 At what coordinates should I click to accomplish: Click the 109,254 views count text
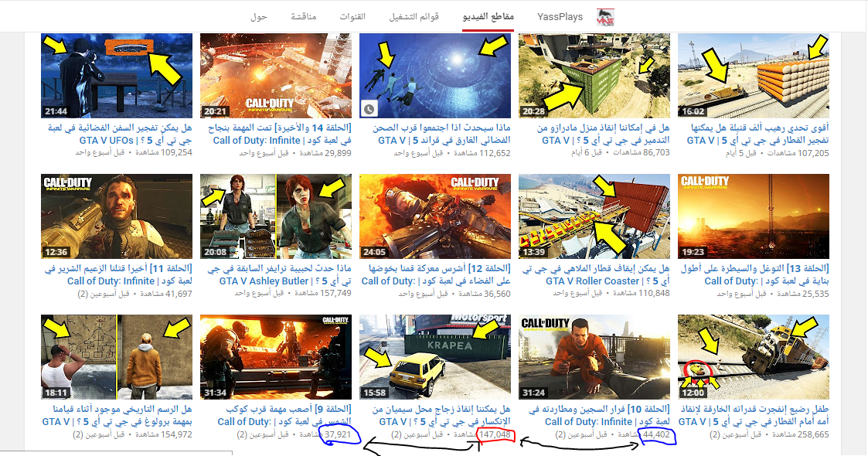tap(164, 152)
